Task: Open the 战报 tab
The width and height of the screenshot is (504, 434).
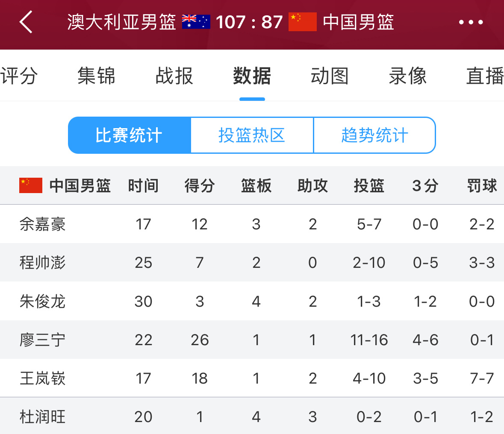Action: (174, 76)
